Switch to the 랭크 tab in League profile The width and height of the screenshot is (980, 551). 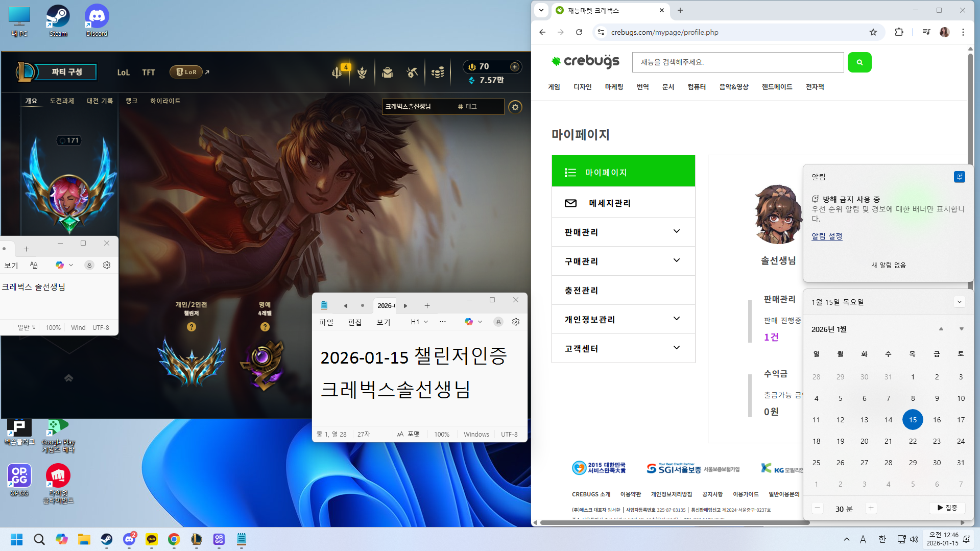tap(132, 101)
